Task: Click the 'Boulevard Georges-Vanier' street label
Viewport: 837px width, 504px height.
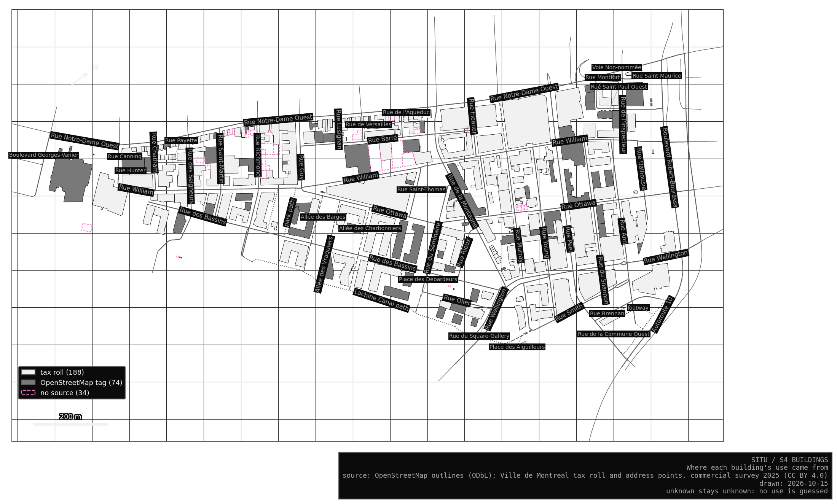Action: coord(44,155)
